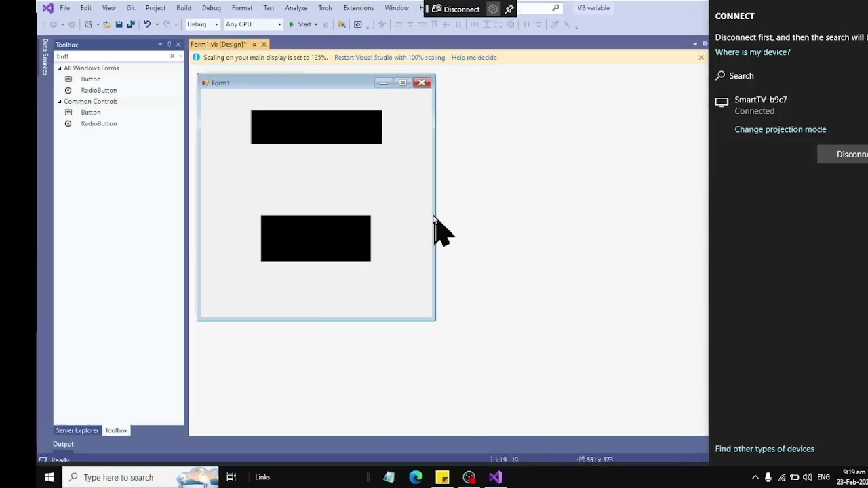Toggle auto-hide pin on Toolbox panel
The width and height of the screenshot is (868, 488).
pyautogui.click(x=169, y=45)
